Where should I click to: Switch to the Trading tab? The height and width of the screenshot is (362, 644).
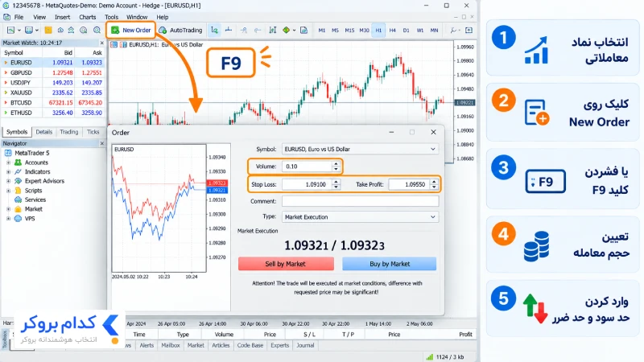69,132
